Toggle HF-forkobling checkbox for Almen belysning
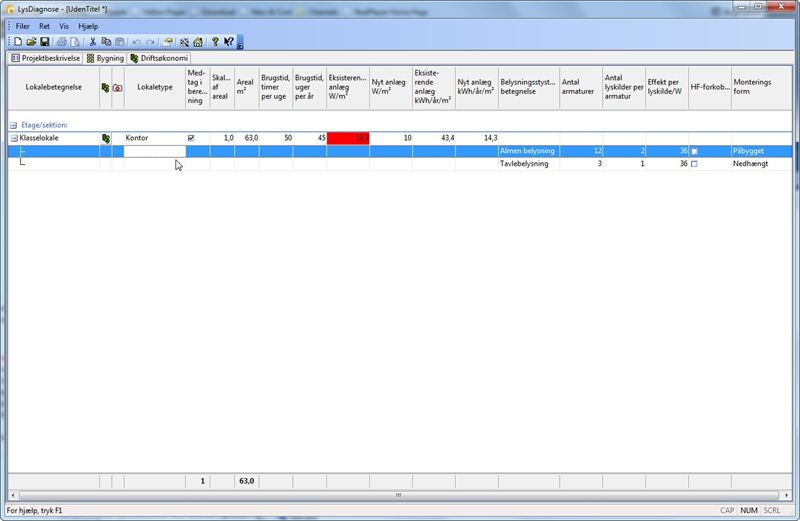This screenshot has width=800, height=521. [x=694, y=151]
